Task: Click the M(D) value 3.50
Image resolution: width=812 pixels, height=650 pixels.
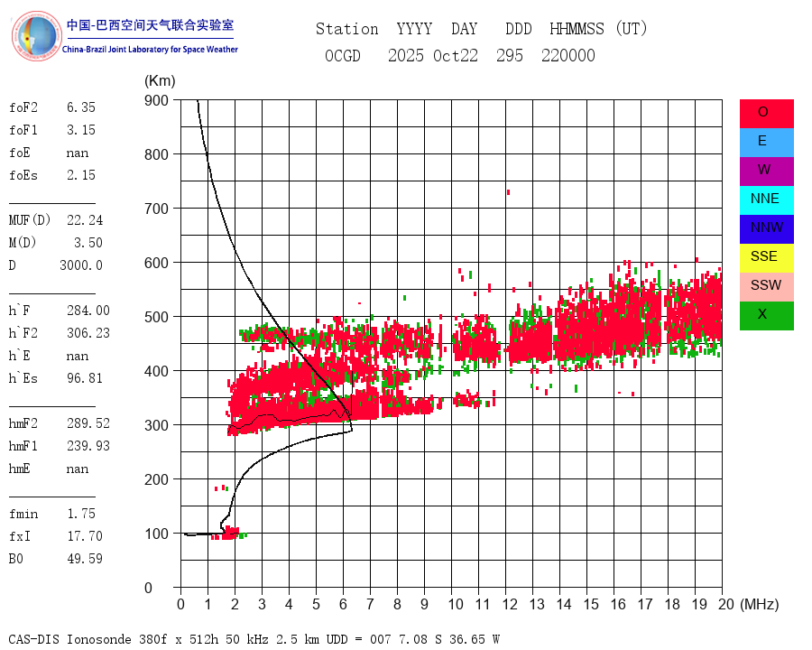Action: [88, 243]
